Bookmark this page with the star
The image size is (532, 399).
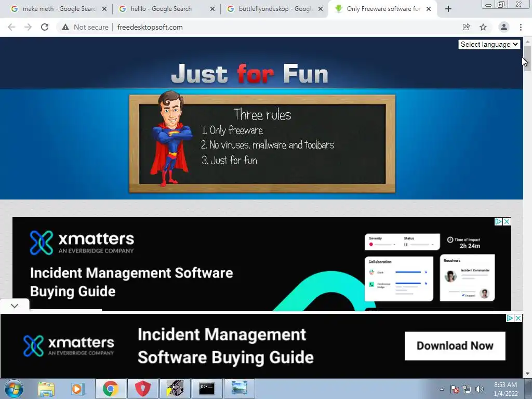point(483,27)
